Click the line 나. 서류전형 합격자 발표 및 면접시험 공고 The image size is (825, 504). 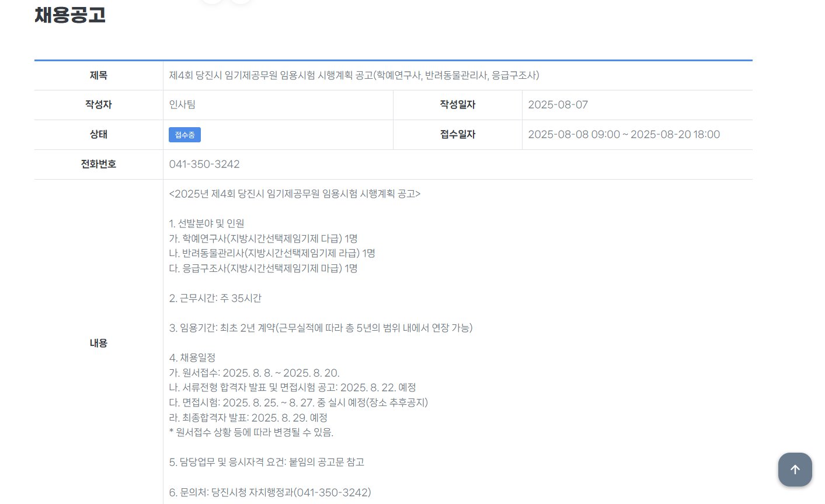coord(293,387)
